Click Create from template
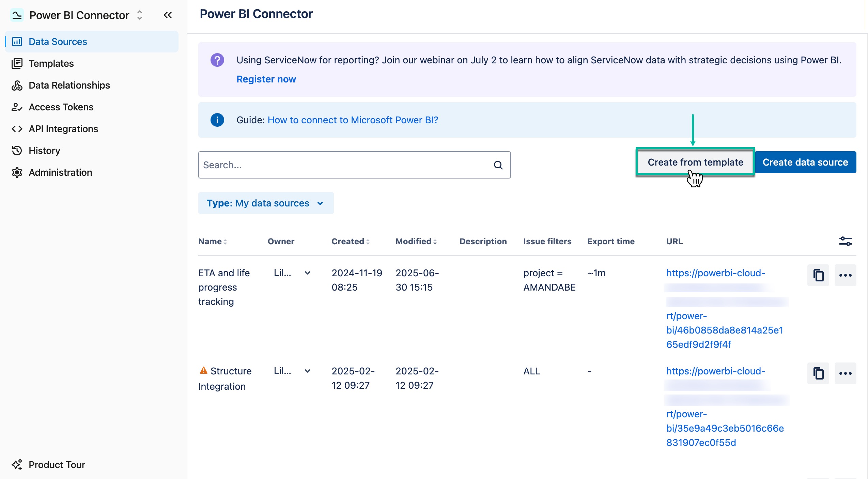Screen dimensions: 868x479 click(x=695, y=162)
